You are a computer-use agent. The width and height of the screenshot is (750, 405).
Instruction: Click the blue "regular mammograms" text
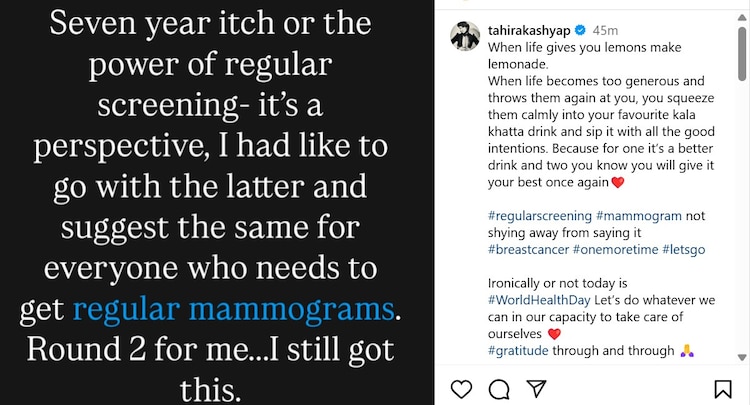click(x=233, y=309)
